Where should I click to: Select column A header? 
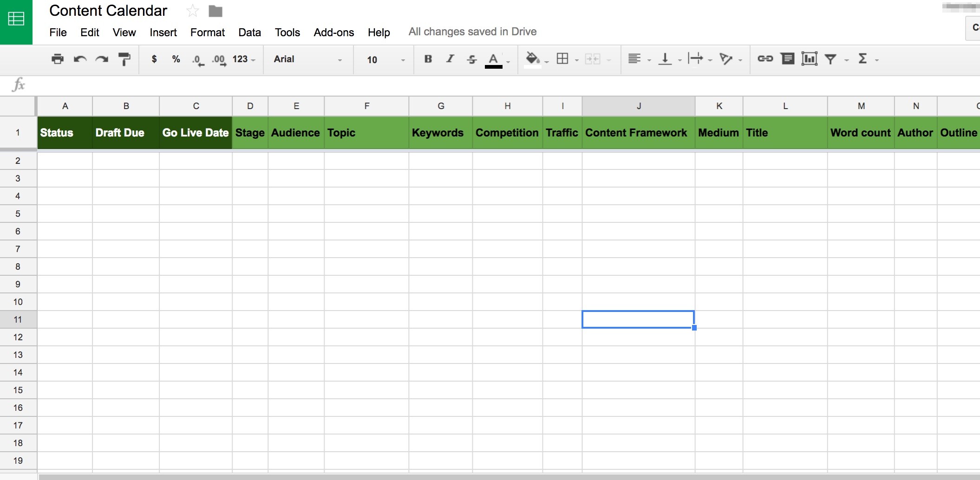click(x=65, y=106)
